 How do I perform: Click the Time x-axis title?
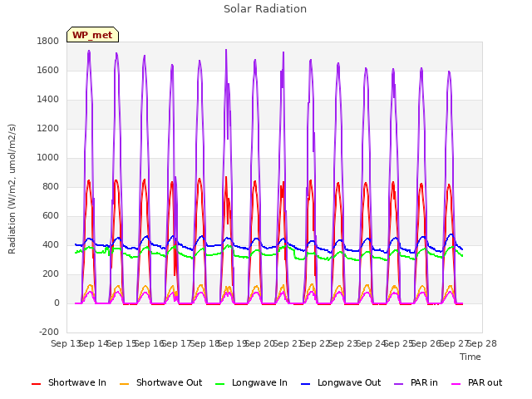click(470, 357)
